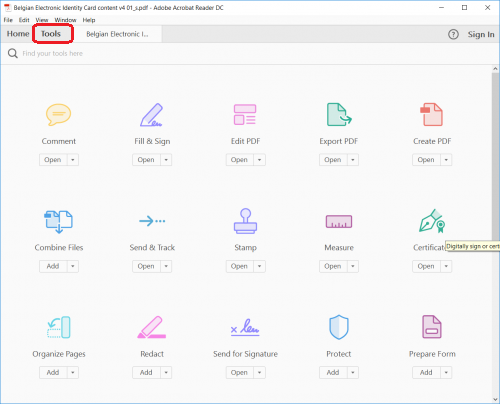Expand the dropdown arrow under Stamp
This screenshot has width=500, height=404.
259,266
